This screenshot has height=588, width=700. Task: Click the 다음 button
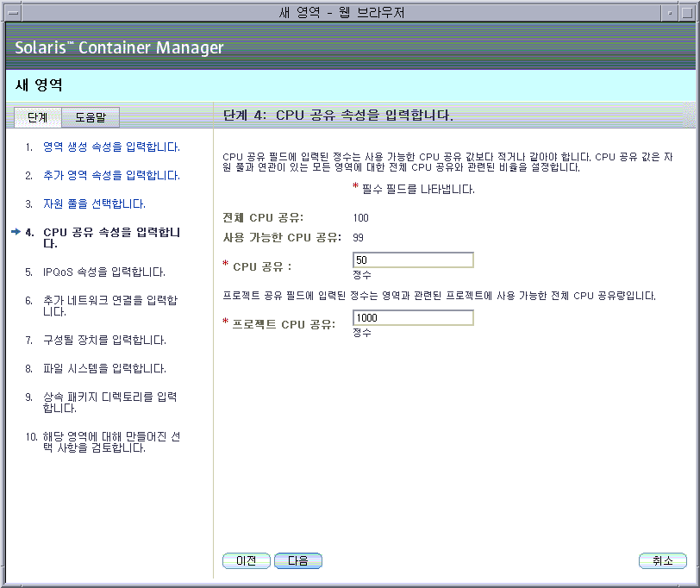tap(297, 560)
